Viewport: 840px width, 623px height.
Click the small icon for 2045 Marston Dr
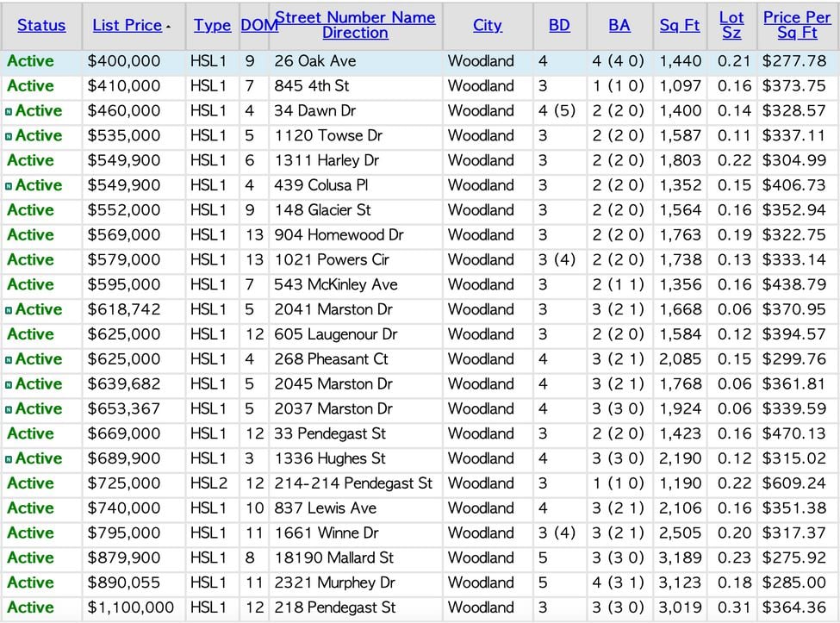tap(9, 384)
